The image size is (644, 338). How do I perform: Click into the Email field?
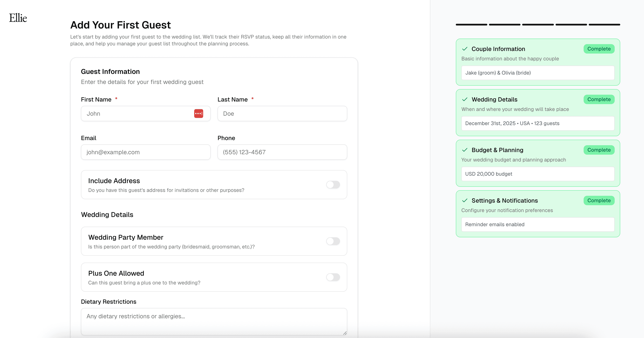coord(146,152)
